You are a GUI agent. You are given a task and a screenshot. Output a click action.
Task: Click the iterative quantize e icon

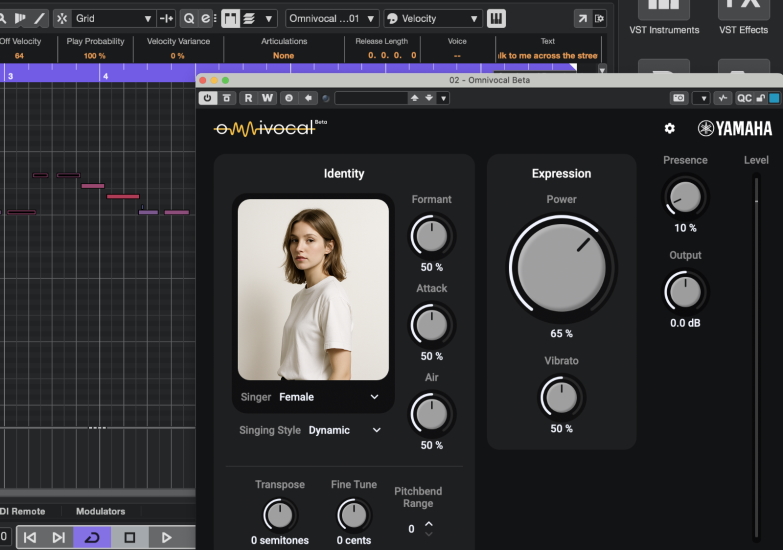coord(205,18)
